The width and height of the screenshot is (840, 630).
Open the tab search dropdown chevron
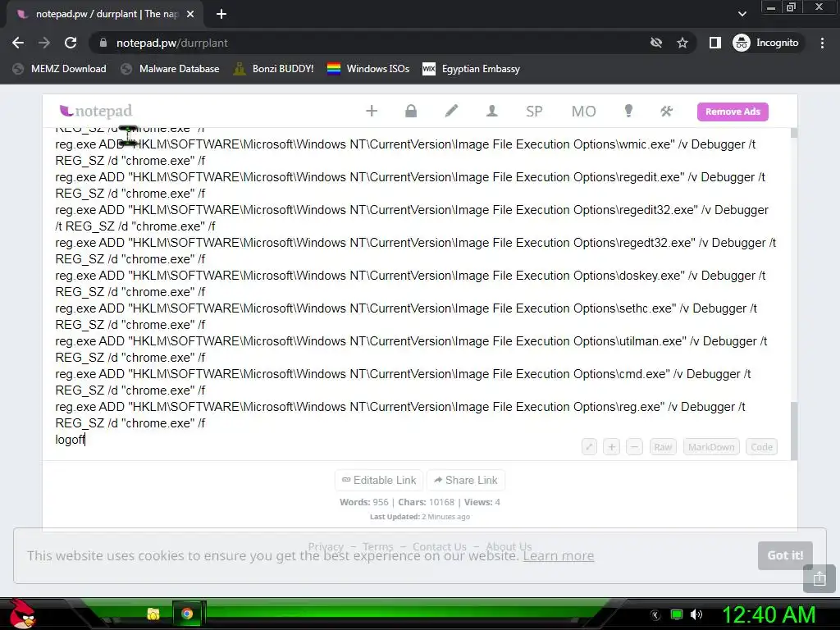[x=742, y=14]
